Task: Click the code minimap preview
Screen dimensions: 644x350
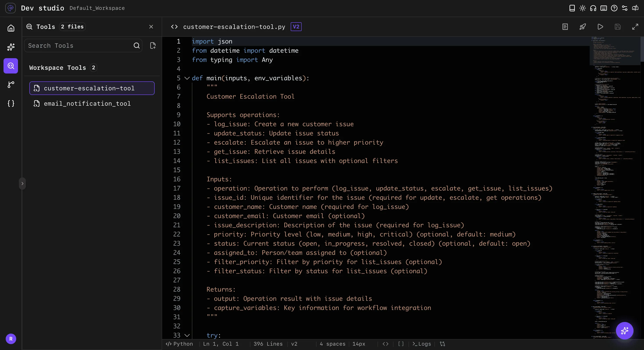Action: point(615,187)
